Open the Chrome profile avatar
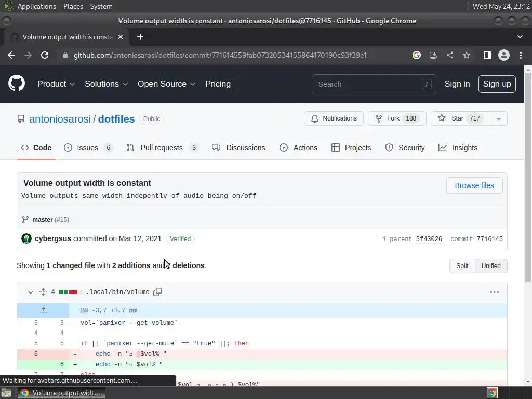This screenshot has width=532, height=399. click(504, 55)
